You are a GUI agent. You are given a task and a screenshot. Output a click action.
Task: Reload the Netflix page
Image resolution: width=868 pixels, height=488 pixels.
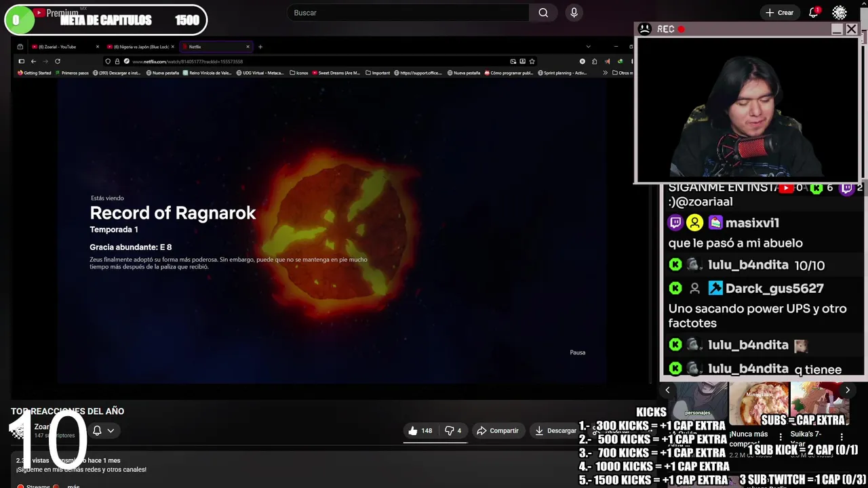pyautogui.click(x=58, y=61)
